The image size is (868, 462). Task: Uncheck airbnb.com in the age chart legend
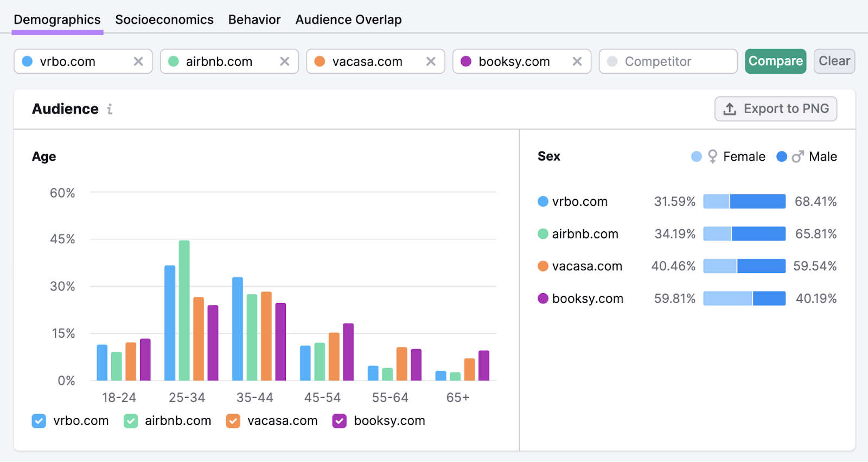tap(131, 421)
